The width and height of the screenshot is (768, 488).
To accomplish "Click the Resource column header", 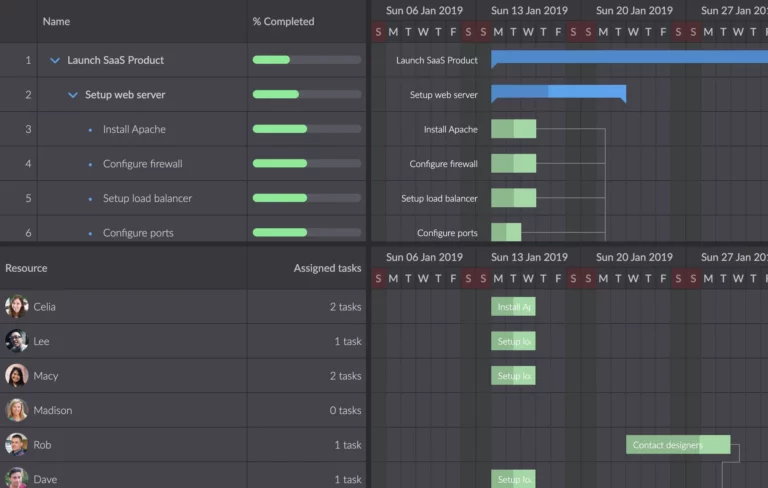I will pyautogui.click(x=26, y=268).
